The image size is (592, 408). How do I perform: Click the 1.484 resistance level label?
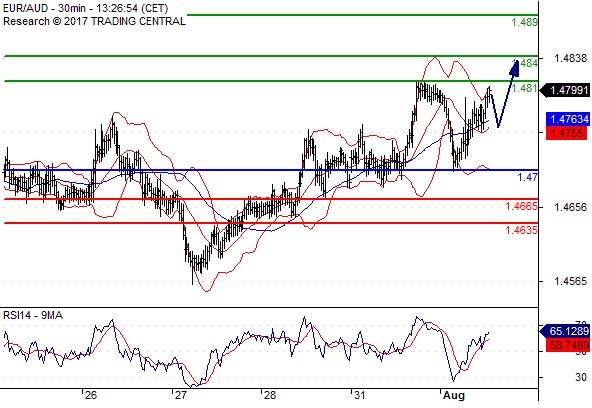click(525, 63)
